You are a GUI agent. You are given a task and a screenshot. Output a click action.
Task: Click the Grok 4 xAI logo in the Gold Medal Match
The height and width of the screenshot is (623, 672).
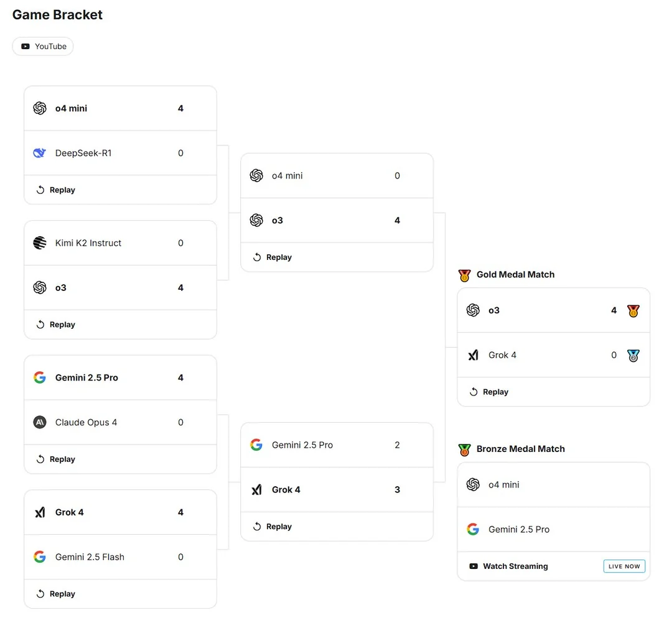coord(474,356)
